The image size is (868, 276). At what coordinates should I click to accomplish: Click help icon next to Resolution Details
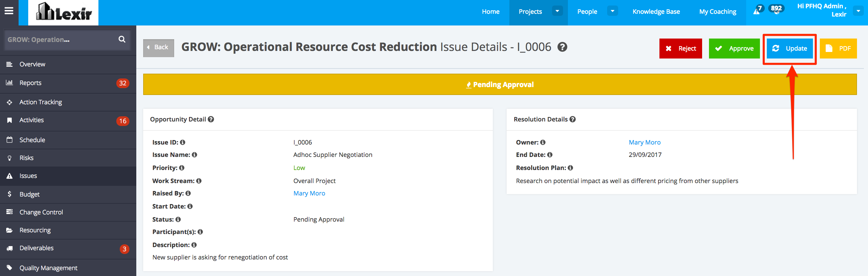pyautogui.click(x=573, y=119)
